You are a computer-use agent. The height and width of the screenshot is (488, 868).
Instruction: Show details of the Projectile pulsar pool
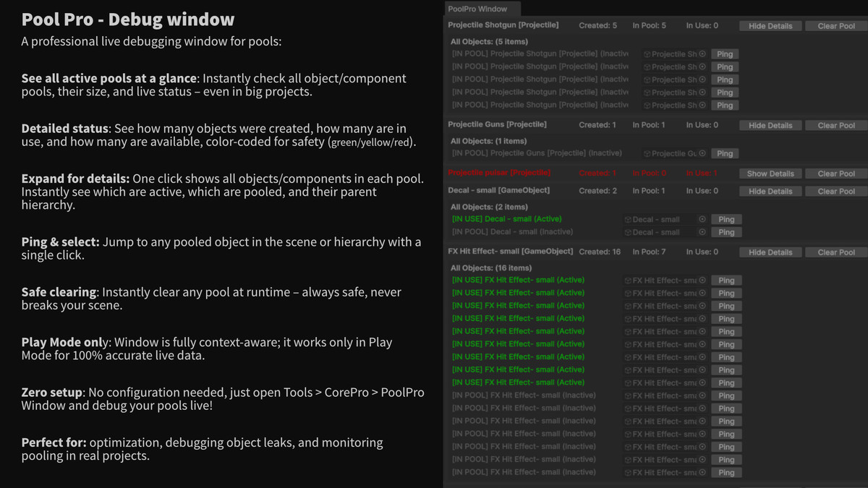click(x=770, y=174)
